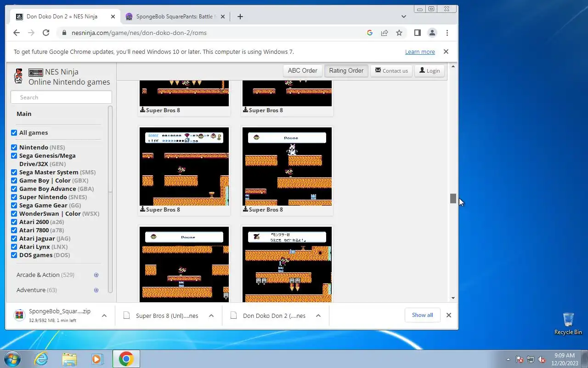Toggle the DOS games checkbox
Image resolution: width=588 pixels, height=368 pixels.
pyautogui.click(x=14, y=255)
